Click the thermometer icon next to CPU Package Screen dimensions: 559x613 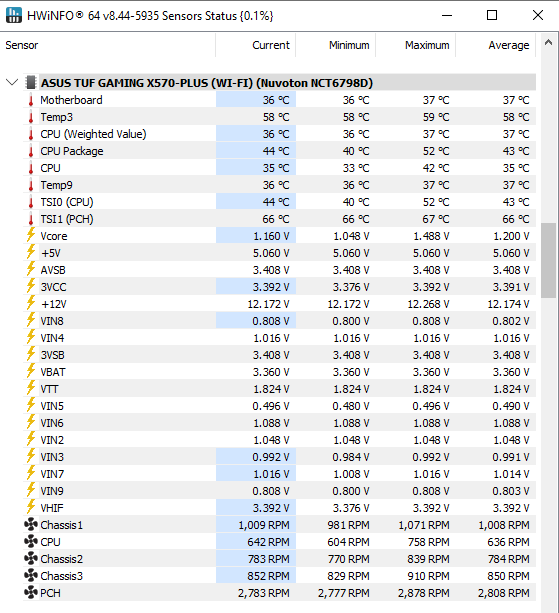(x=31, y=151)
